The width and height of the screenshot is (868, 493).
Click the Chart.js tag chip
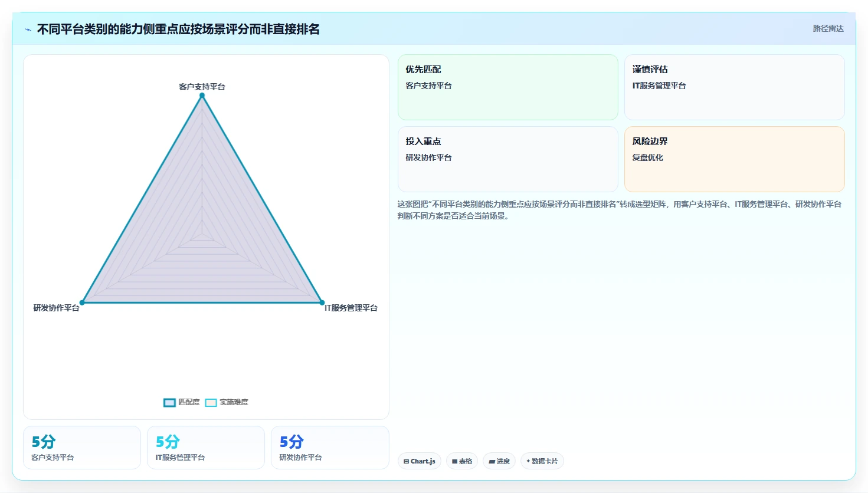pos(420,461)
